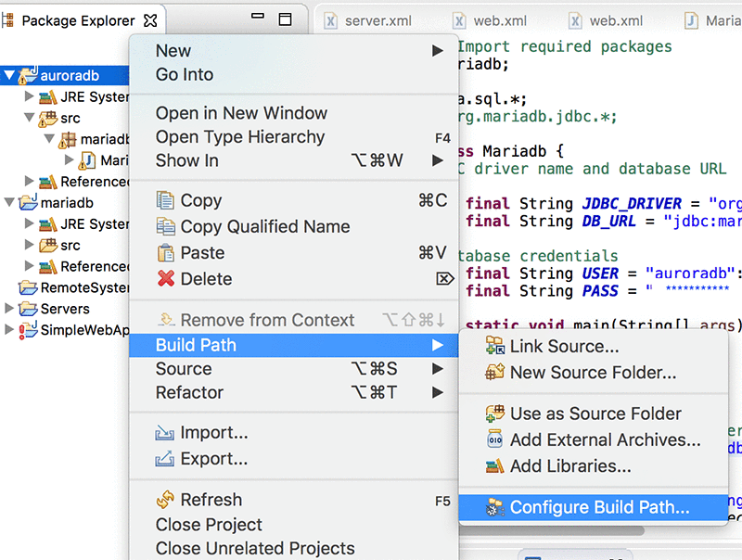Click the red Delete X icon

(166, 278)
